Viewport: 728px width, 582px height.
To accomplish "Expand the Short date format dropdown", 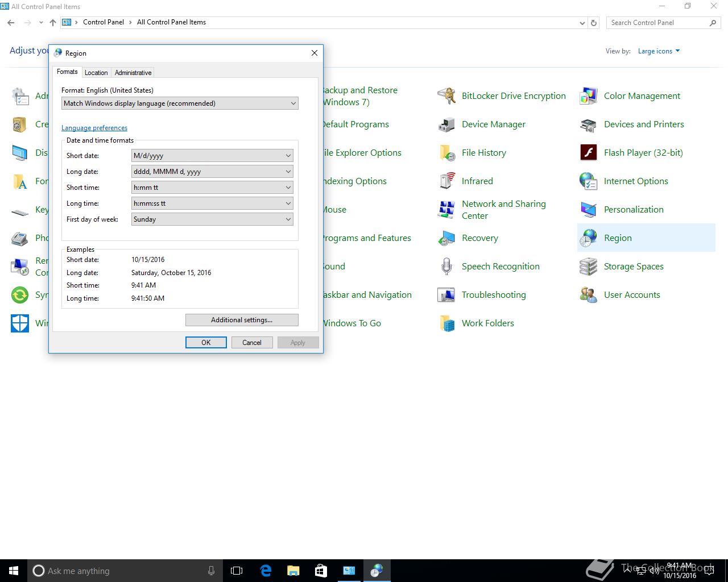I will tap(212, 156).
